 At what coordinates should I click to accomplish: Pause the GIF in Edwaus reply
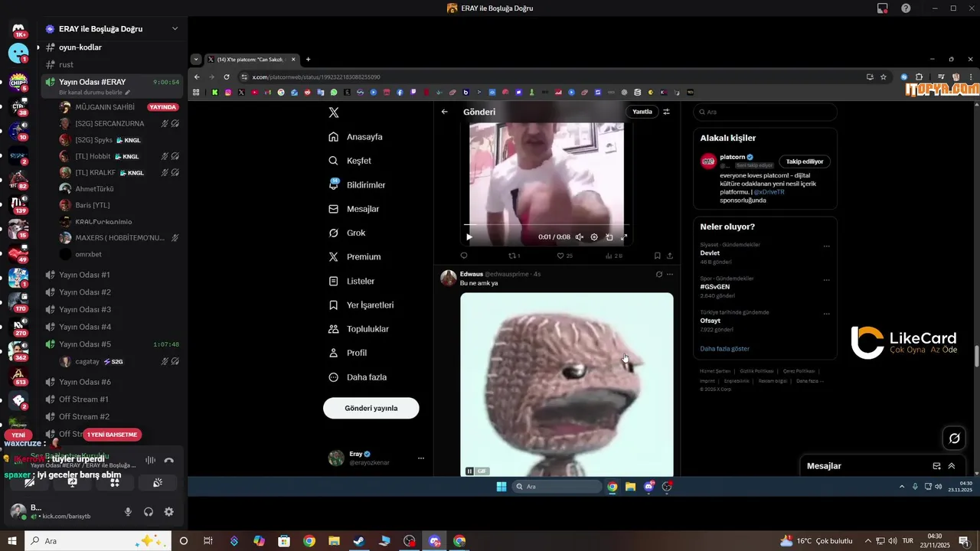469,471
